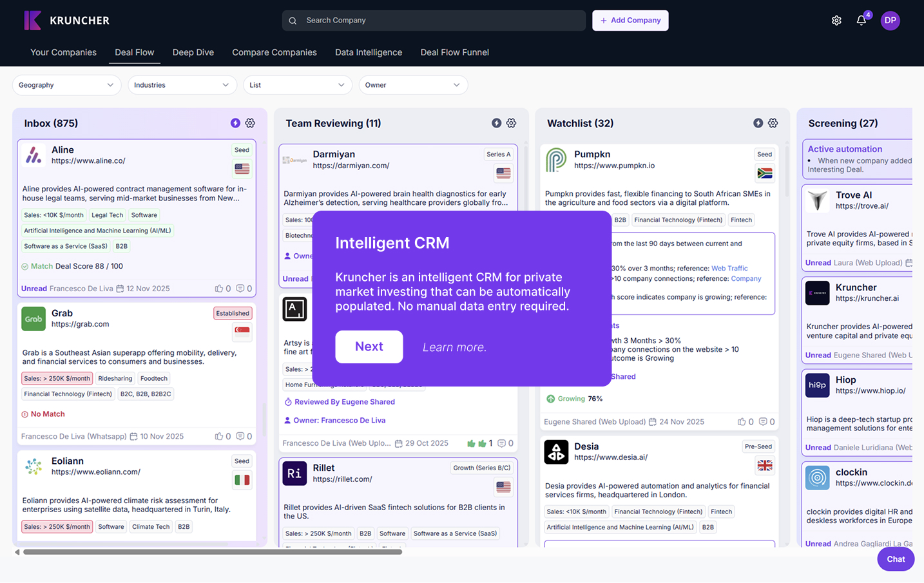Click the Next button in the modal
This screenshot has height=583, width=924.
[369, 347]
